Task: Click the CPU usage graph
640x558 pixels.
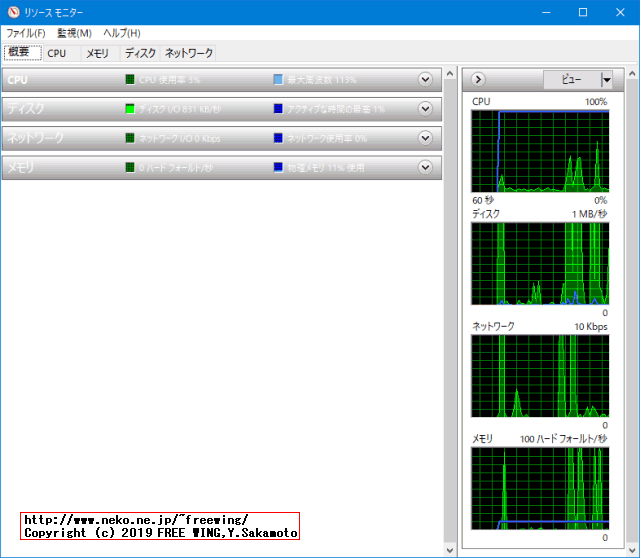Action: click(540, 151)
